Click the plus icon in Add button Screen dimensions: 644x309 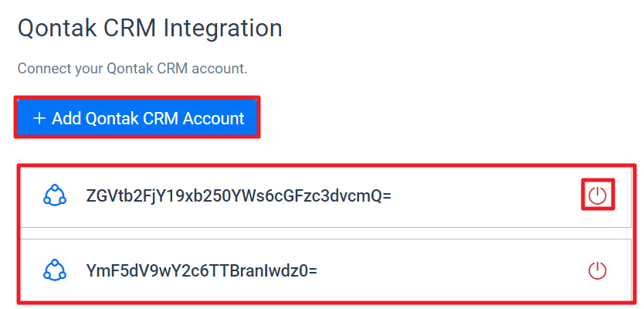tap(39, 118)
